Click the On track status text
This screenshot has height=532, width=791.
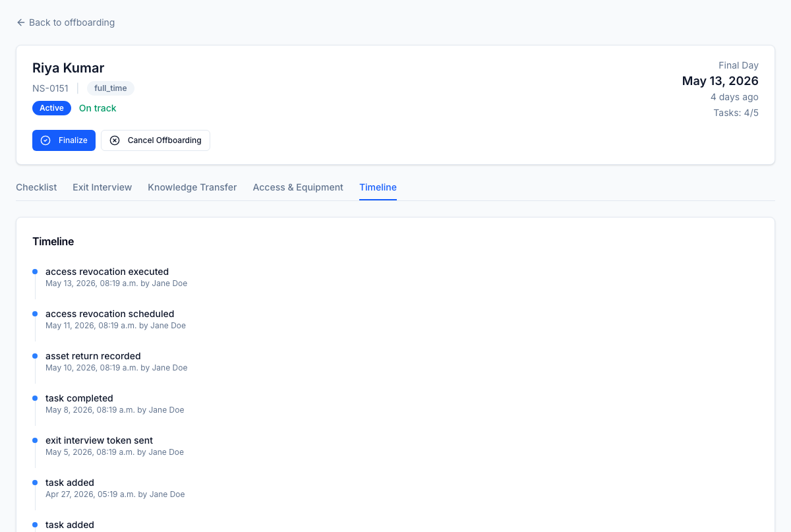click(x=98, y=108)
